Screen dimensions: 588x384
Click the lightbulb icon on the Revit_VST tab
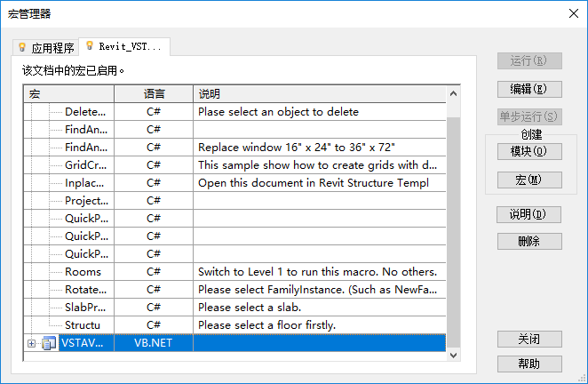point(90,45)
